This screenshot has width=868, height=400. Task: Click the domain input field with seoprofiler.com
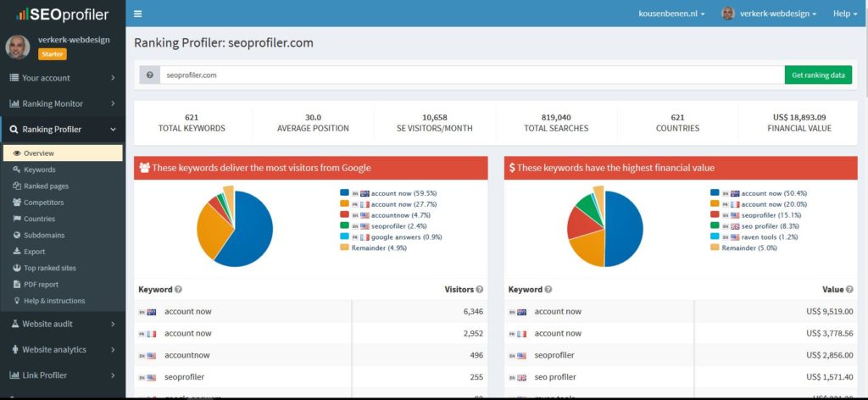pyautogui.click(x=472, y=75)
